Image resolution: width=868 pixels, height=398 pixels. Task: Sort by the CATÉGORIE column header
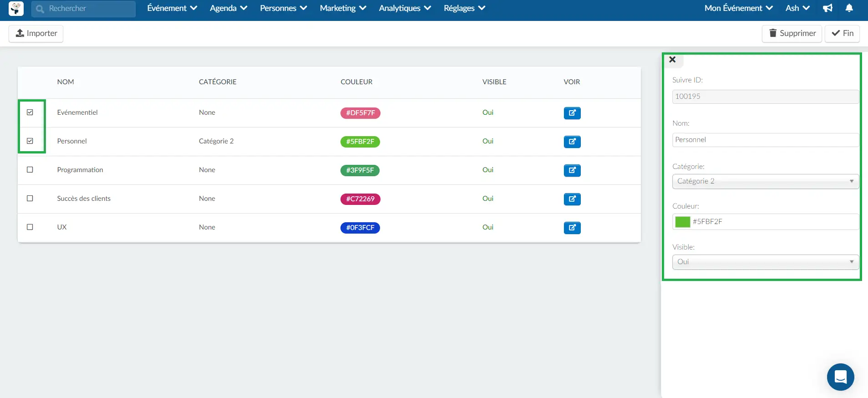click(x=218, y=82)
